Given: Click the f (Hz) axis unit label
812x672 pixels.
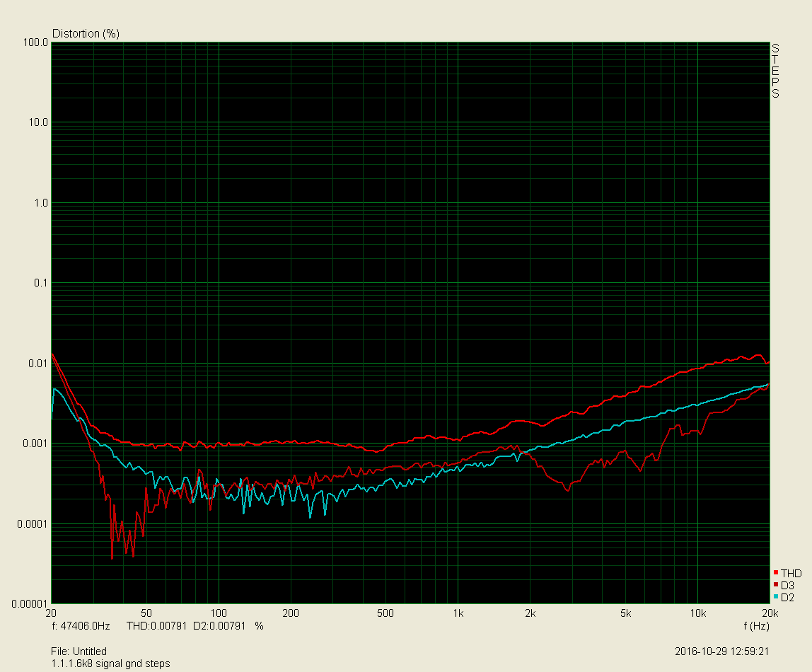Looking at the screenshot, I should 756,626.
